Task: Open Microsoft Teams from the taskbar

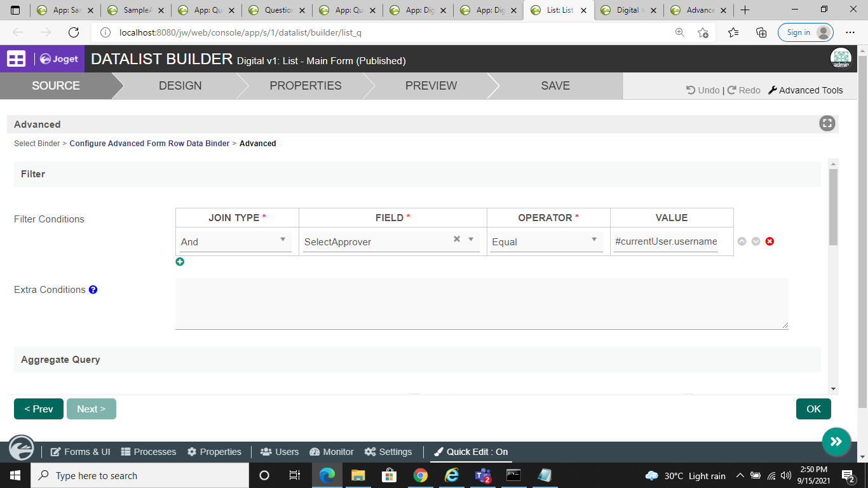Action: (482, 475)
